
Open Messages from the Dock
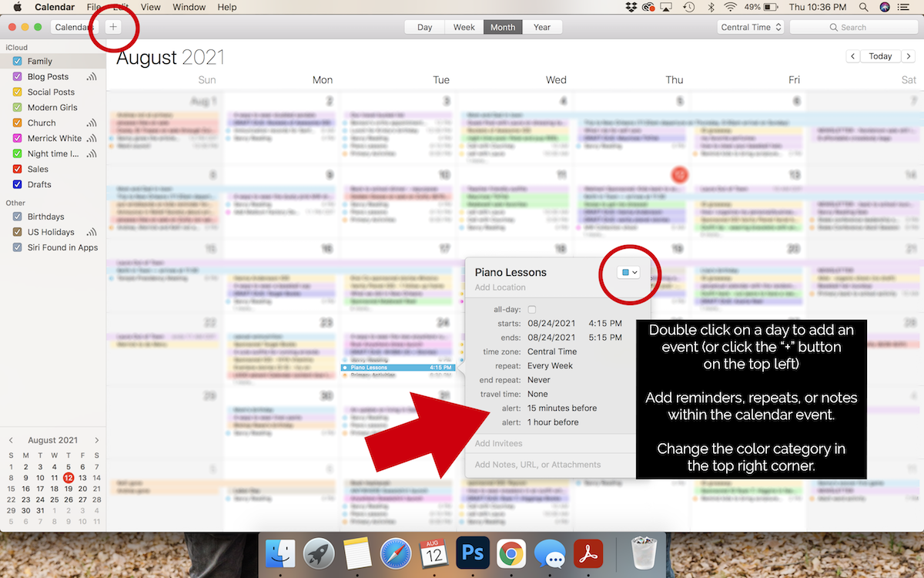pos(550,553)
